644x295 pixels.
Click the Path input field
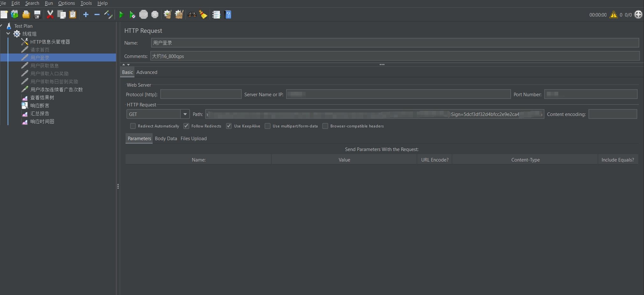pyautogui.click(x=375, y=114)
